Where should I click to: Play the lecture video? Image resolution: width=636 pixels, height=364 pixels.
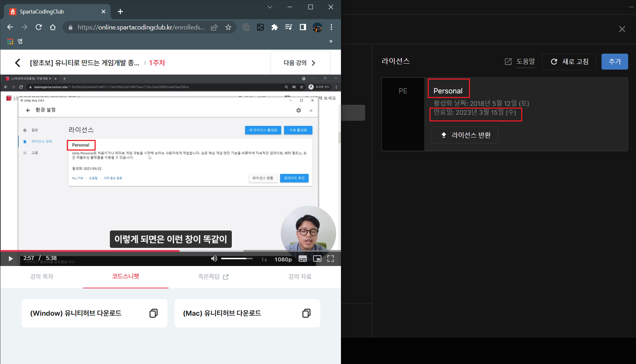click(x=10, y=259)
